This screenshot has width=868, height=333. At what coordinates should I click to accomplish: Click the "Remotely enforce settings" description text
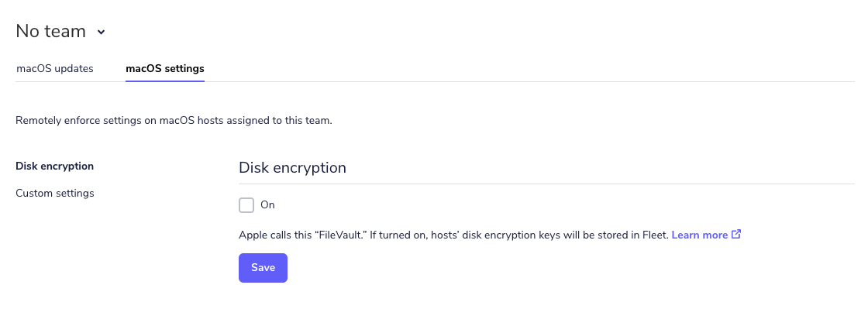[174, 121]
